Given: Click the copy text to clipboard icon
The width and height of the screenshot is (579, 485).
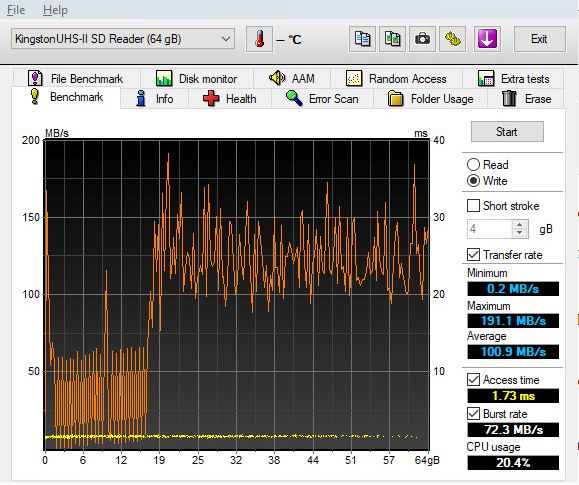Looking at the screenshot, I should (x=362, y=39).
